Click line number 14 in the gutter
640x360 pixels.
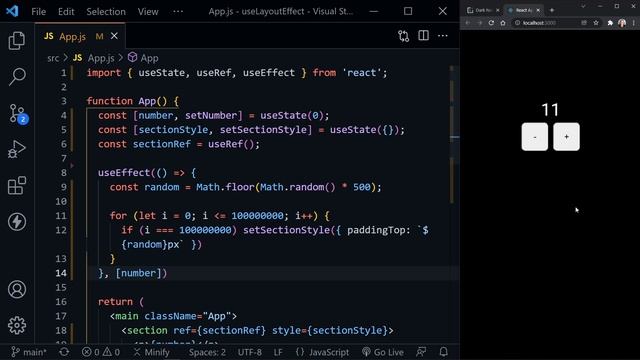tap(61, 273)
